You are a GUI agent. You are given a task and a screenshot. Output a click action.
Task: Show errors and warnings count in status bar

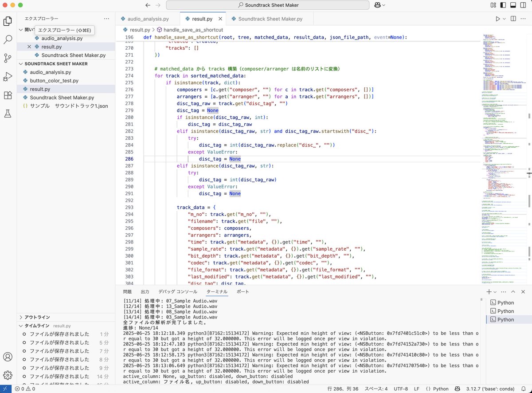point(25,389)
